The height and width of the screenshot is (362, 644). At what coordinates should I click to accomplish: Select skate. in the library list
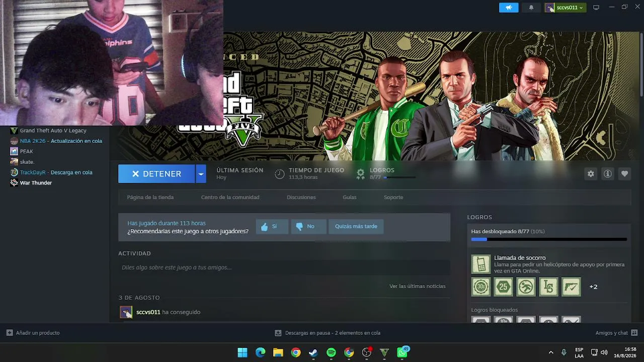[x=27, y=162]
